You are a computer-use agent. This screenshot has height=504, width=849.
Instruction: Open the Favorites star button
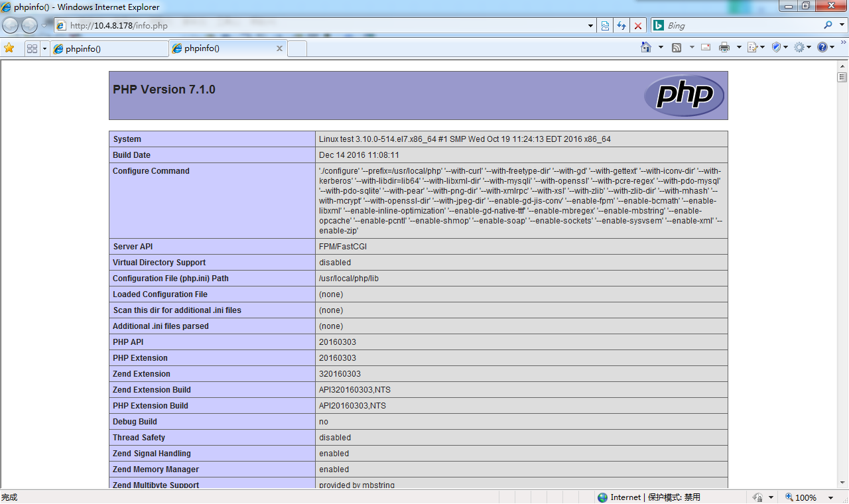9,48
